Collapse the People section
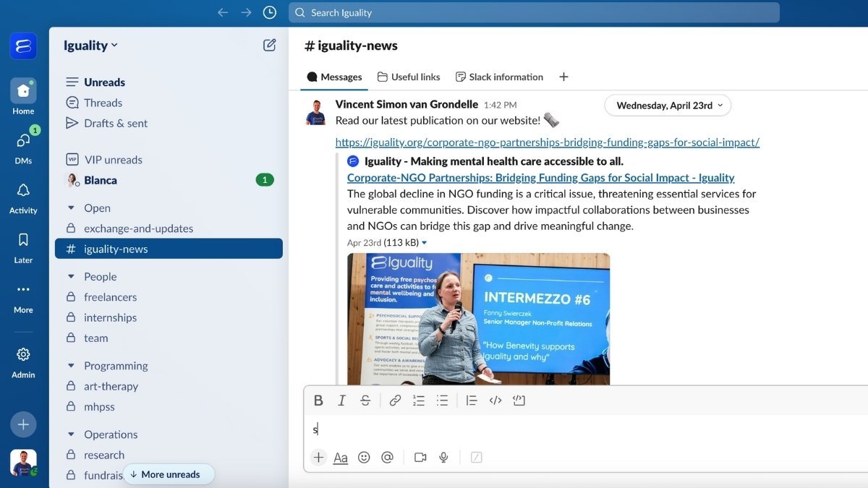Viewport: 868px width, 488px height. point(71,276)
